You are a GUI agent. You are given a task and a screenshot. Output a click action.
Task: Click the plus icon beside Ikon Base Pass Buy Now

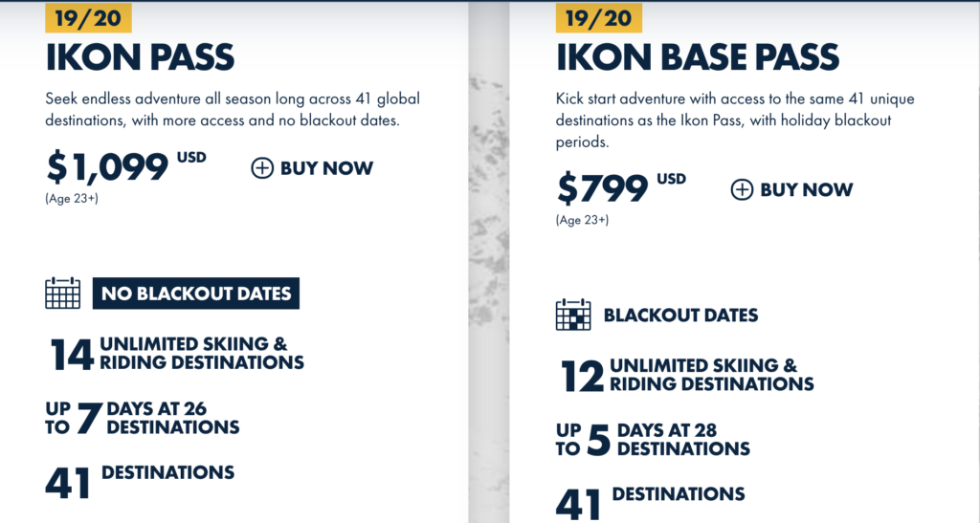[742, 189]
